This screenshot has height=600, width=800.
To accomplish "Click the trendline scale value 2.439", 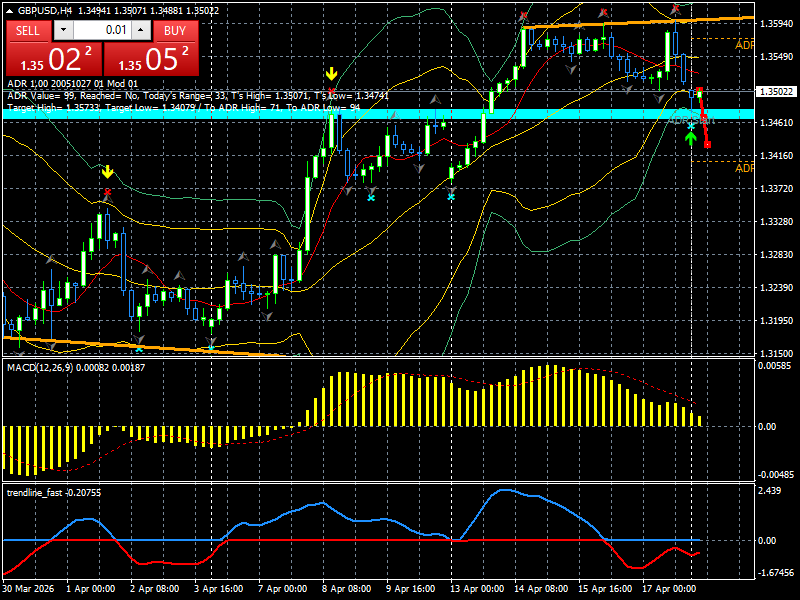I will (x=769, y=491).
